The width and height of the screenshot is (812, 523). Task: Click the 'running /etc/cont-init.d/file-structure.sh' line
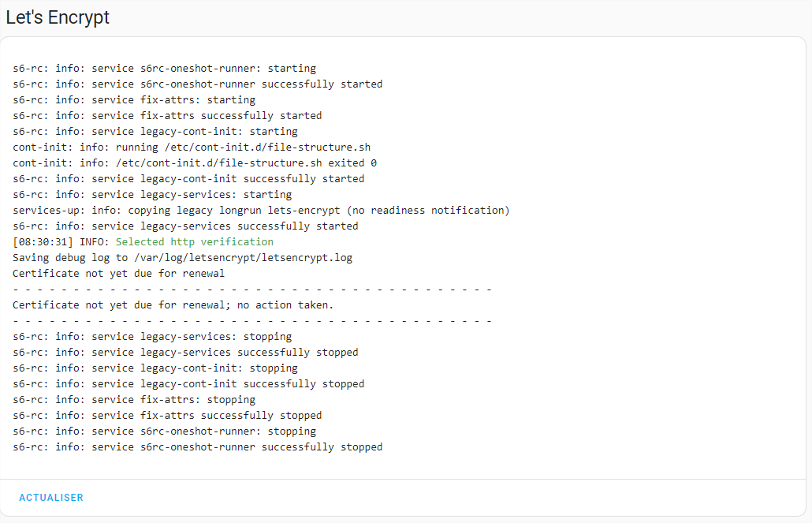[x=192, y=148]
